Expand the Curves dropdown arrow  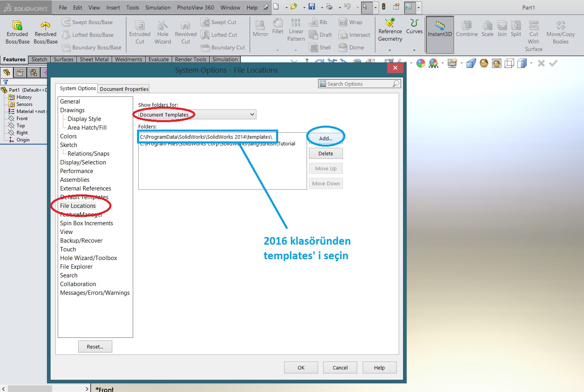coord(414,50)
